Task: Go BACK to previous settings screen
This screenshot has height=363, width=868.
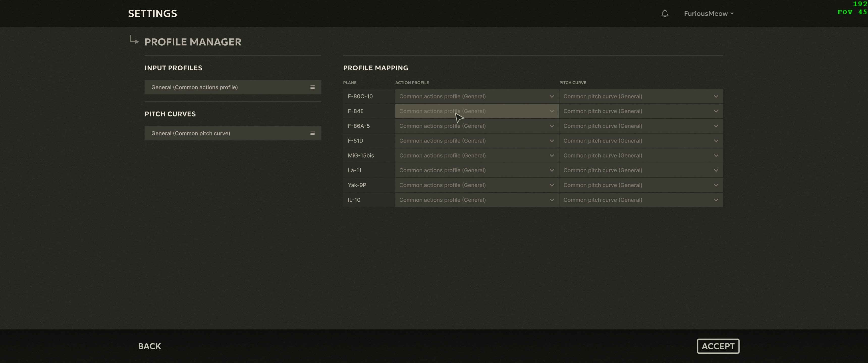Action: point(150,346)
